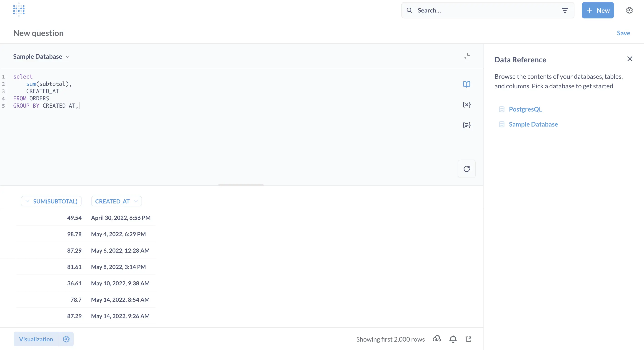The image size is (644, 350).
Task: Toggle the Data Reference book icon
Action: 467,84
